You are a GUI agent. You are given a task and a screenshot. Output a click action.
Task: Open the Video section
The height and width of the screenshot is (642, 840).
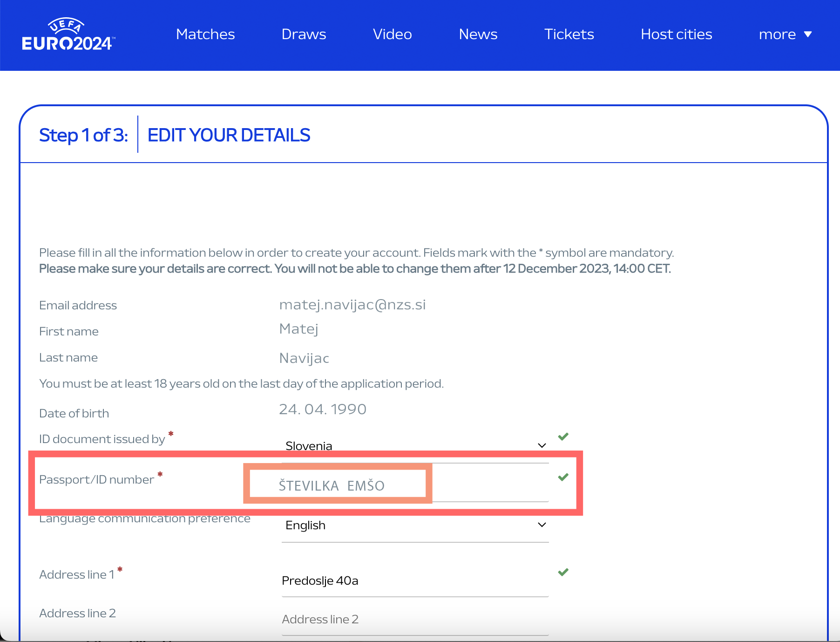tap(392, 34)
